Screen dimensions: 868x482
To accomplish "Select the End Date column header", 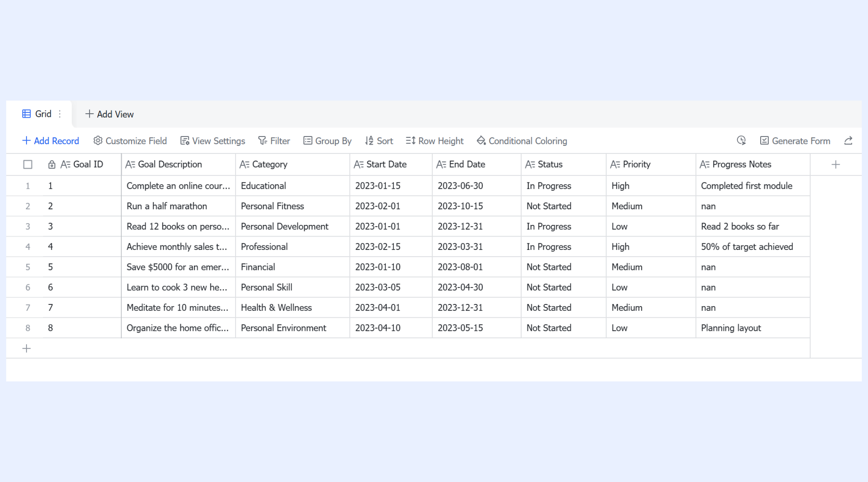I will pos(477,165).
